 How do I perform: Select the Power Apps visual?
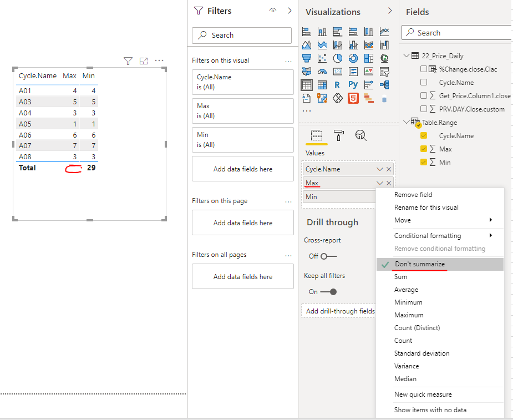tap(338, 98)
